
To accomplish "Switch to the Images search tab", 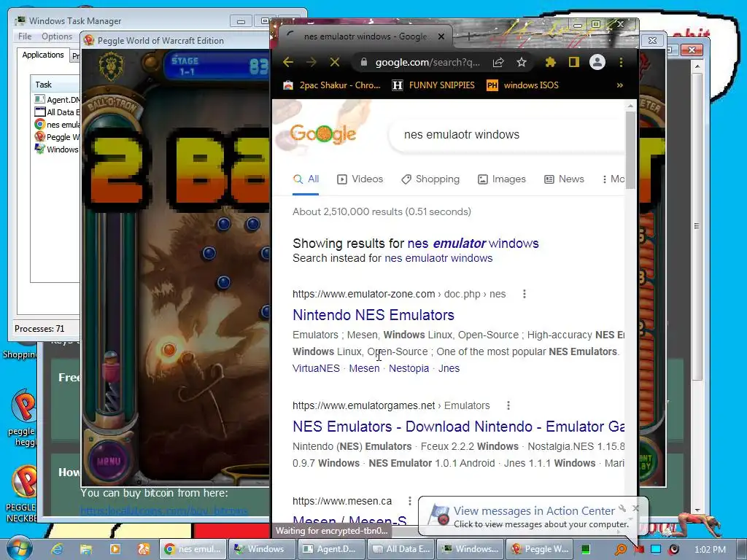I will point(502,179).
